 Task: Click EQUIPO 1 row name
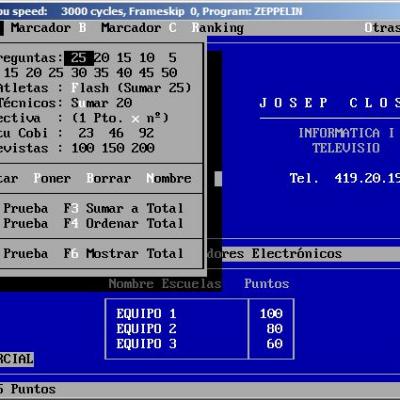(x=146, y=314)
